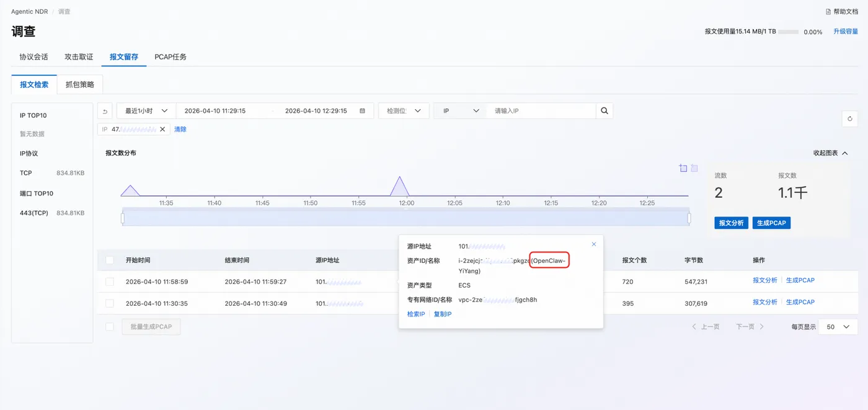Toggle the checkbox beside 批量生成PCAP
Image resolution: width=868 pixels, height=410 pixels.
(x=110, y=327)
